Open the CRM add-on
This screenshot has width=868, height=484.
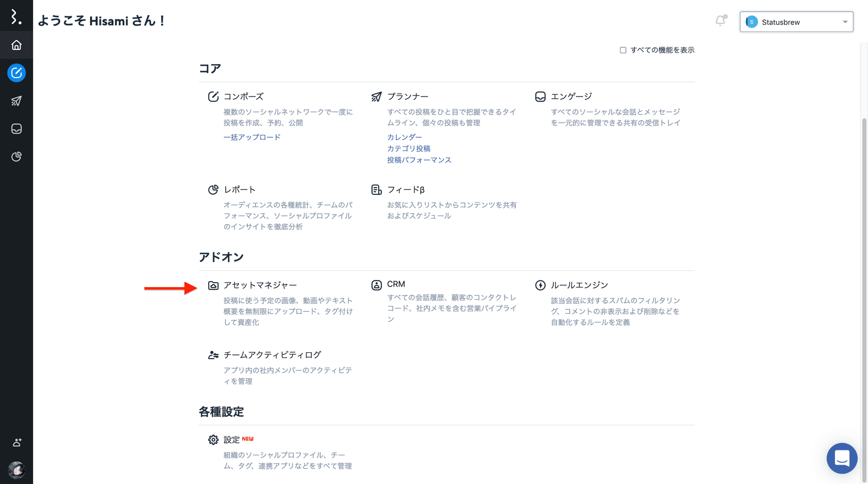tap(395, 284)
